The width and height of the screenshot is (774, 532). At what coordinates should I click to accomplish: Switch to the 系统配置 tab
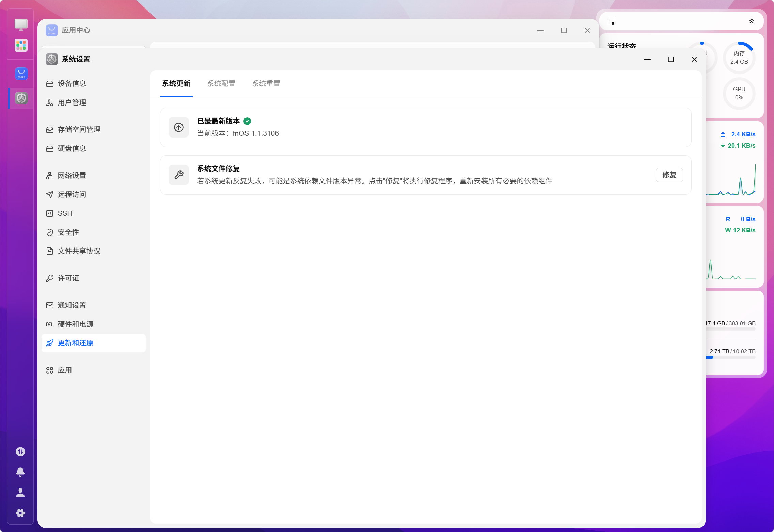(221, 84)
